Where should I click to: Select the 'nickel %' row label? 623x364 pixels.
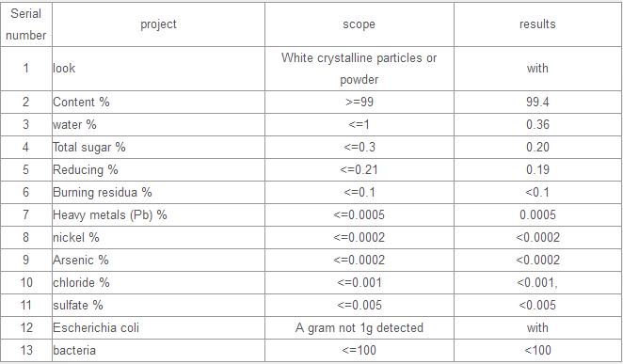158,238
